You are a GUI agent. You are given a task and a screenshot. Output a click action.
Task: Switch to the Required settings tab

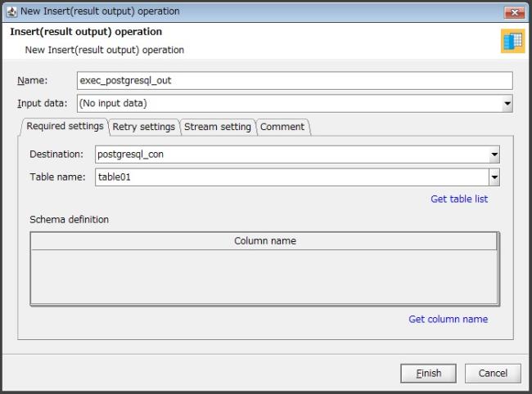(x=65, y=127)
